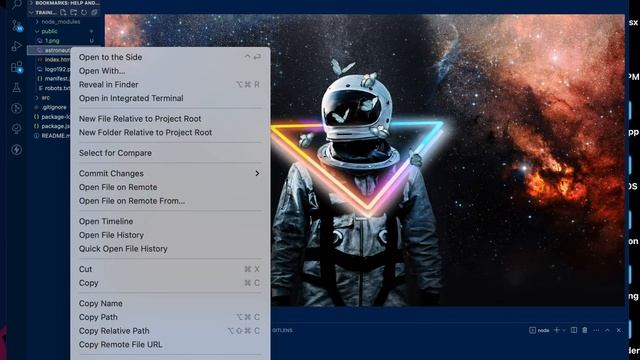This screenshot has width=640, height=360.
Task: Open the logo192 image file
Action: [x=57, y=69]
